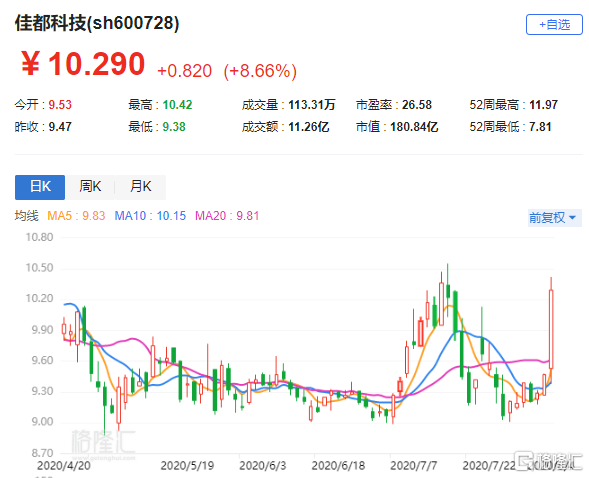Click the 52周最低 value 7.81
The height and width of the screenshot is (478, 589).
540,127
